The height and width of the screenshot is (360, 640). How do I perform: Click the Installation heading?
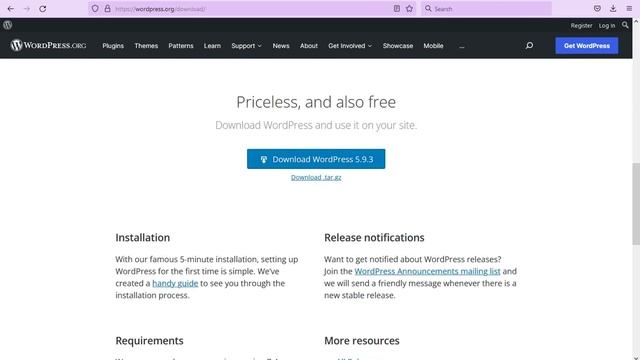tap(142, 238)
